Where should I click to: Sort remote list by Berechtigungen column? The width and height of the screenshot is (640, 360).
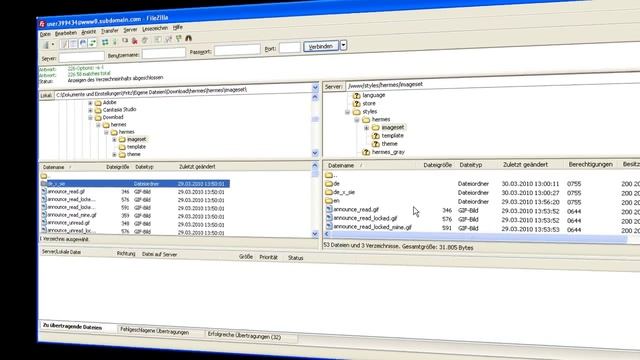pyautogui.click(x=591, y=164)
